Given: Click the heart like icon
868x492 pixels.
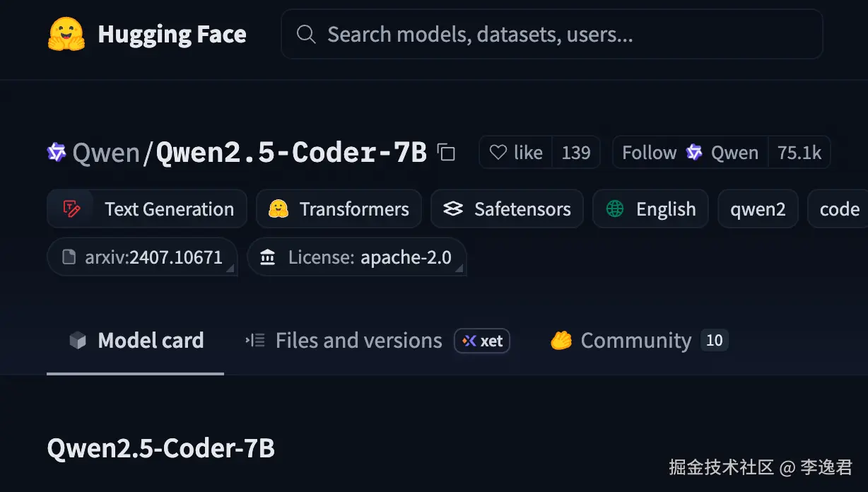Looking at the screenshot, I should (498, 153).
